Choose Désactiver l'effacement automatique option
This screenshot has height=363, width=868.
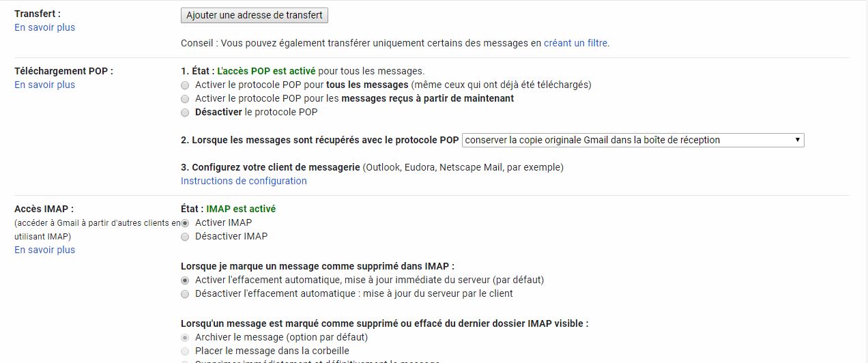coord(185,294)
